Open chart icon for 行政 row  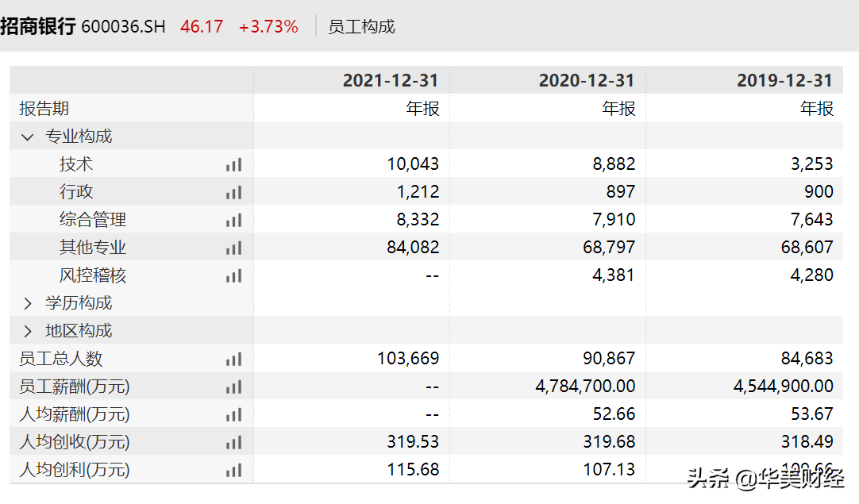[234, 193]
